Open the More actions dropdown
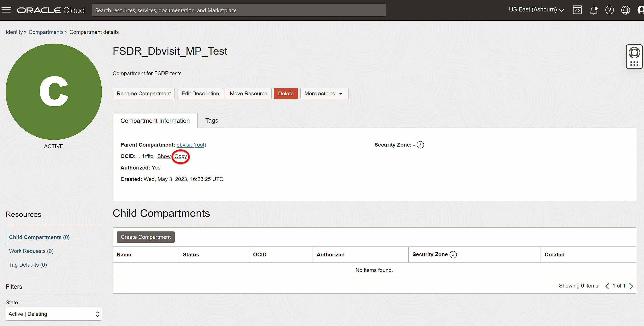 324,94
